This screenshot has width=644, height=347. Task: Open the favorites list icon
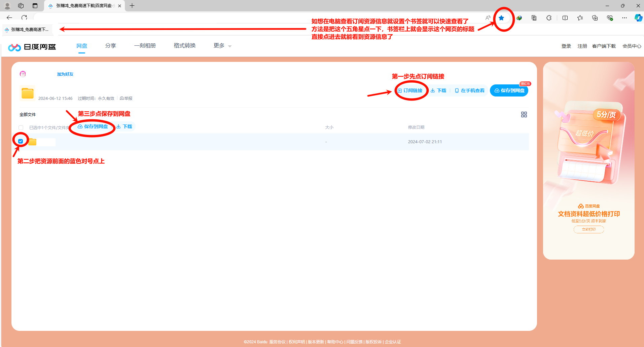tap(580, 18)
